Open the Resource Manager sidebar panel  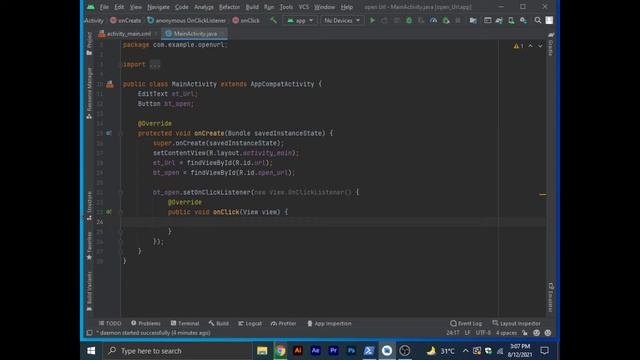tap(89, 93)
